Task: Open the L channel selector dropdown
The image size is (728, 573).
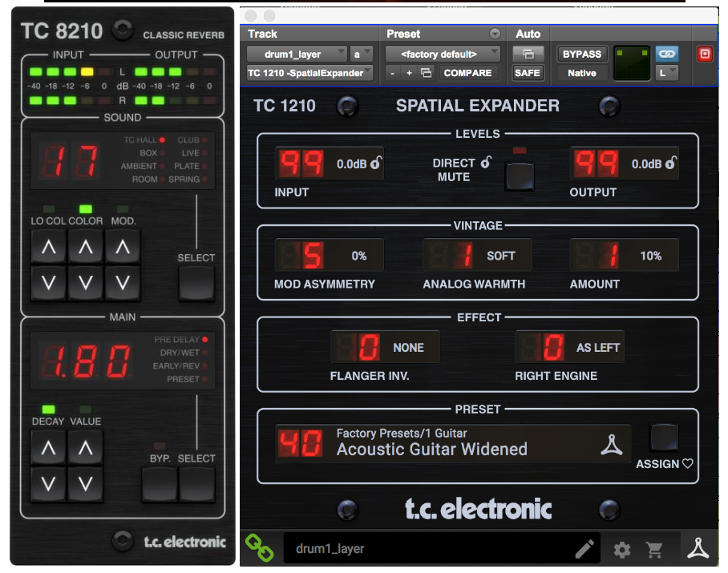Action: point(667,73)
